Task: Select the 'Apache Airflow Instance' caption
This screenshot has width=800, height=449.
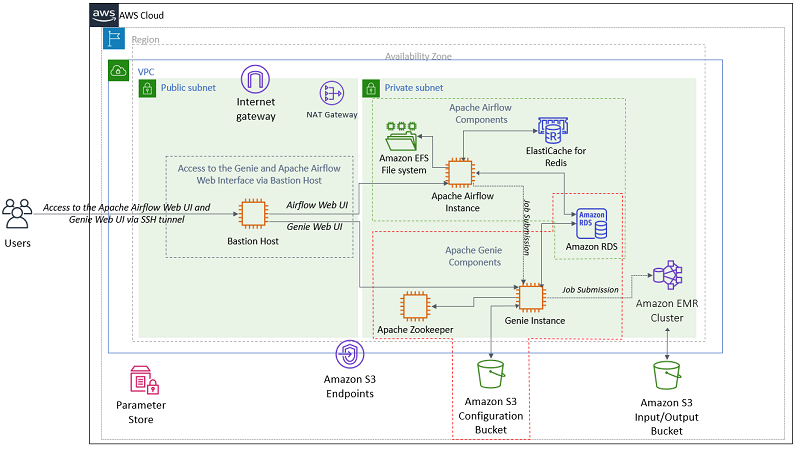Action: pyautogui.click(x=463, y=202)
